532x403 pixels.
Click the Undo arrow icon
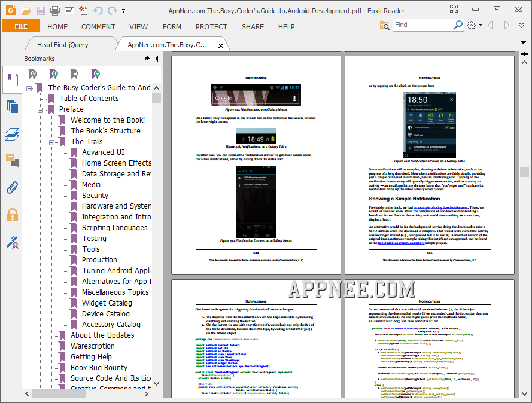pos(98,11)
